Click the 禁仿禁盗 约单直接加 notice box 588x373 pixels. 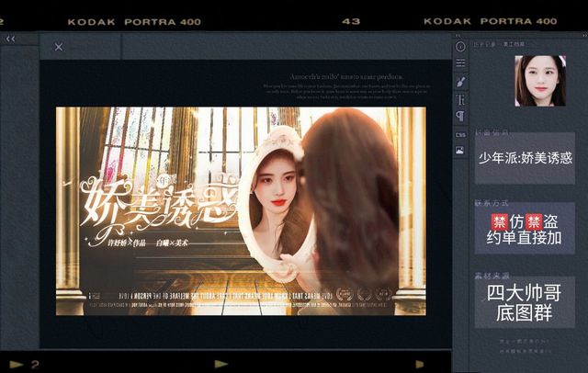coord(525,229)
